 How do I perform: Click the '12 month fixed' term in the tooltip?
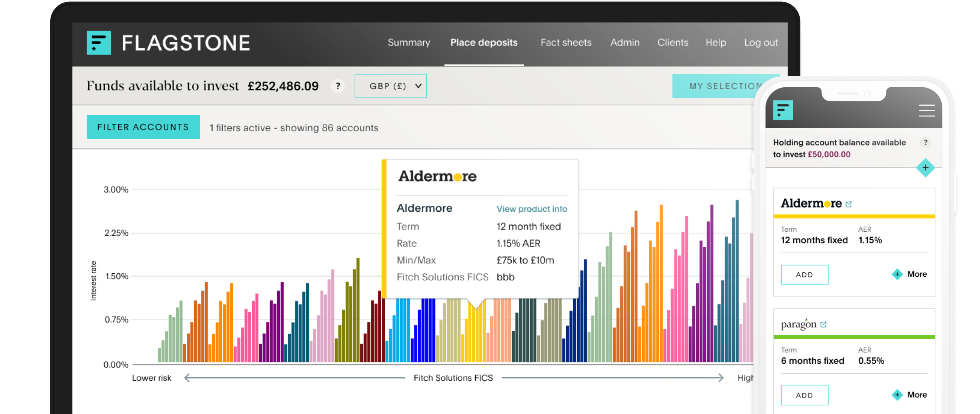point(529,226)
